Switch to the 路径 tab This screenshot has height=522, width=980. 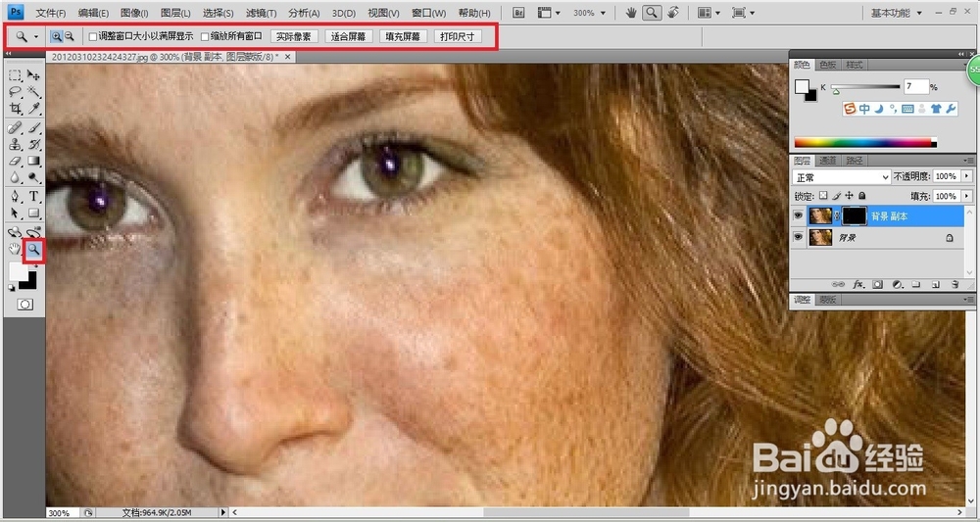[854, 161]
